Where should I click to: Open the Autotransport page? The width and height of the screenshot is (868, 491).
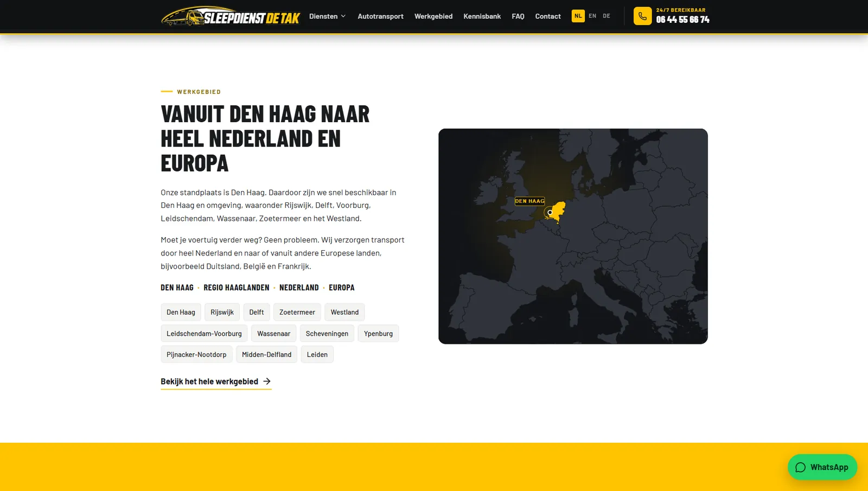tap(380, 16)
